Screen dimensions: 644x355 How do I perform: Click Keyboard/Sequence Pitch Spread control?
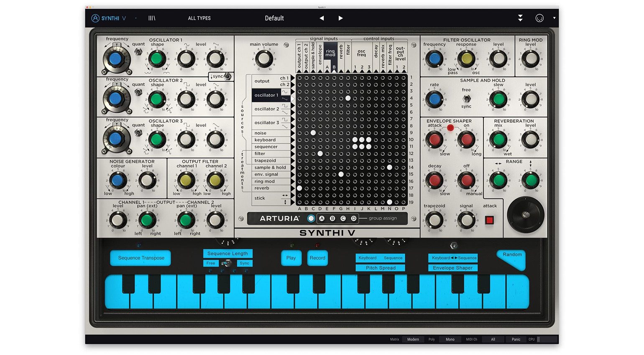pos(381,263)
